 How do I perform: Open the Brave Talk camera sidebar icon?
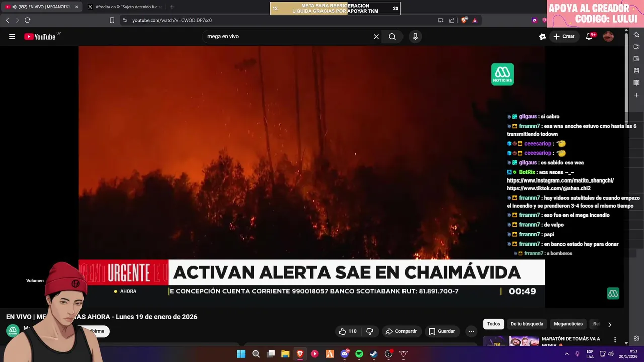click(x=636, y=47)
